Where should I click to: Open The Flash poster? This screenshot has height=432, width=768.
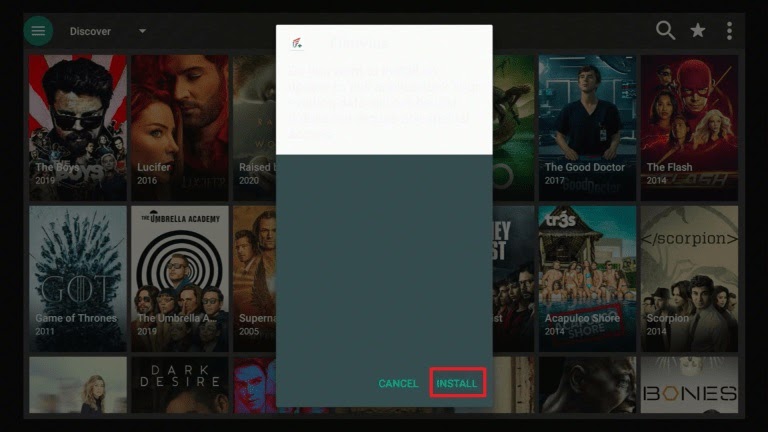tap(689, 127)
